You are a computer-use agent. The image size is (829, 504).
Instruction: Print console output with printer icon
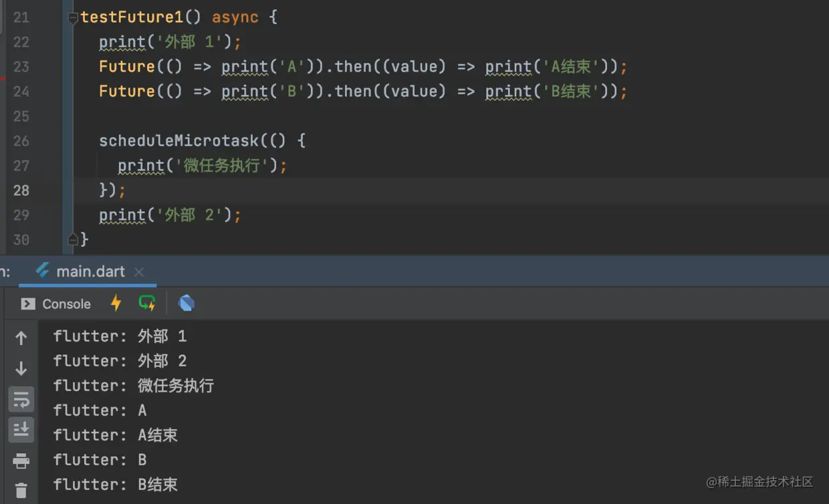pyautogui.click(x=21, y=461)
